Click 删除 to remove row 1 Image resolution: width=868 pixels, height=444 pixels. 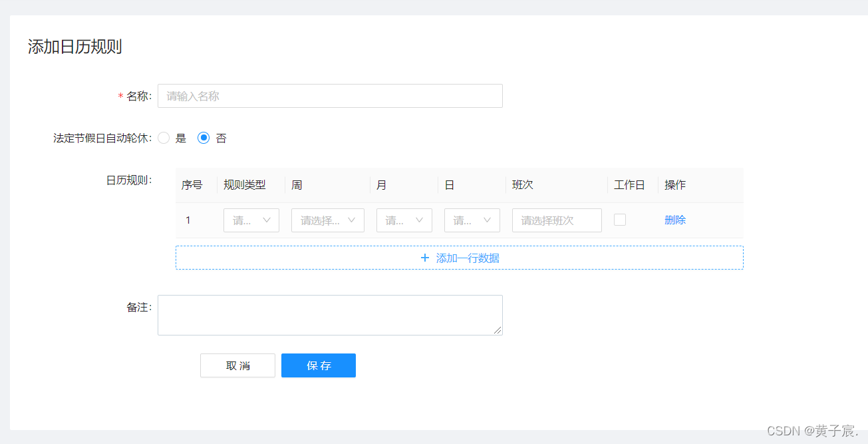pyautogui.click(x=674, y=220)
